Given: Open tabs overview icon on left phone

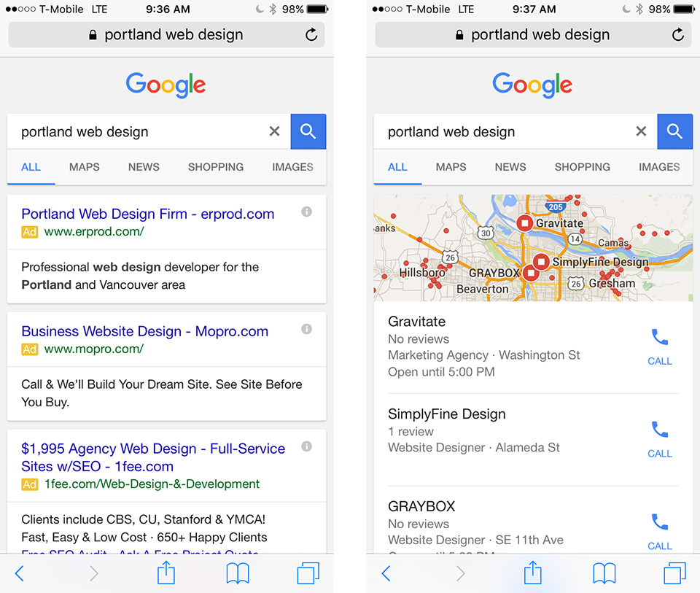Looking at the screenshot, I should pyautogui.click(x=308, y=573).
